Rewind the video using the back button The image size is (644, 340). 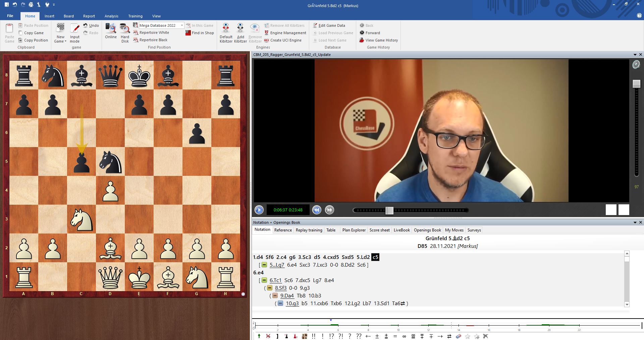[317, 210]
